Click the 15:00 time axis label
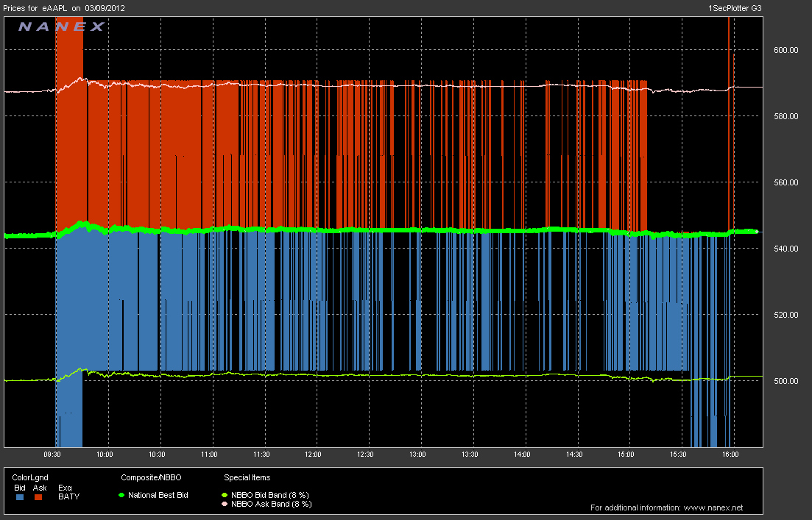Image resolution: width=812 pixels, height=520 pixels. pyautogui.click(x=626, y=455)
